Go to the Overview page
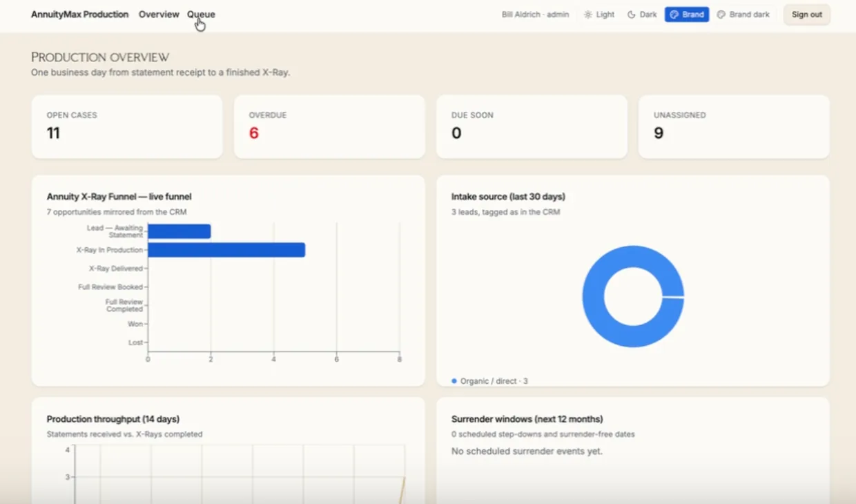The image size is (856, 504). pyautogui.click(x=159, y=14)
